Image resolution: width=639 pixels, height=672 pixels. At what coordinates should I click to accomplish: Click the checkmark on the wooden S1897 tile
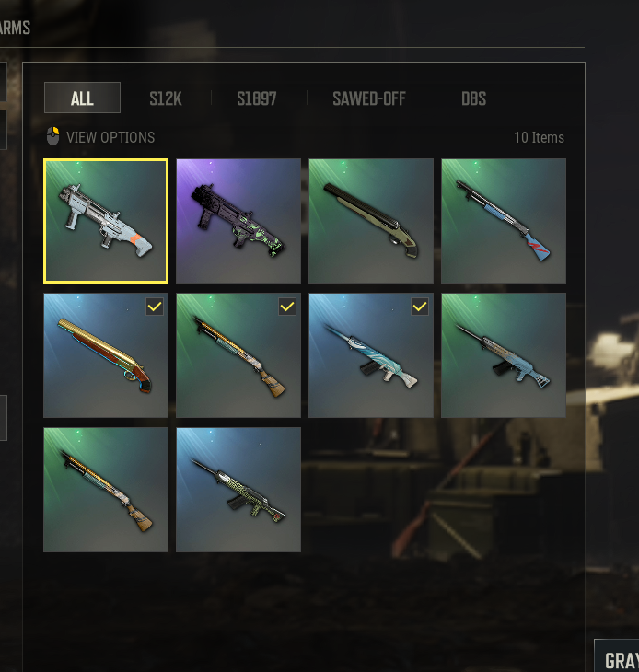pos(287,307)
